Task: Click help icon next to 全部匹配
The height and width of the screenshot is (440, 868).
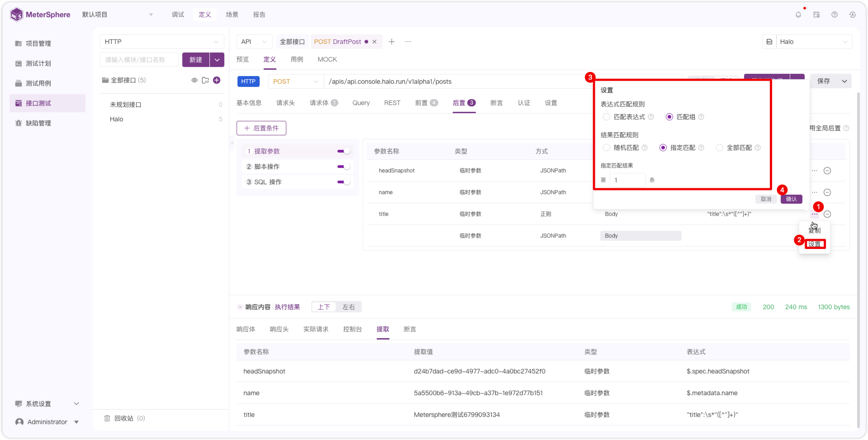Action: (758, 148)
